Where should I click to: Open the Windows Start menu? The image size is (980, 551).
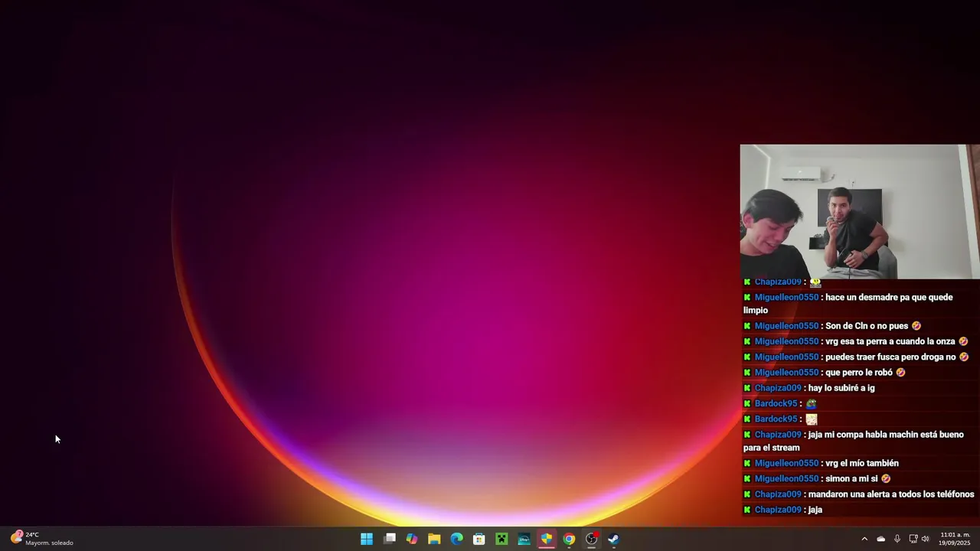point(367,539)
